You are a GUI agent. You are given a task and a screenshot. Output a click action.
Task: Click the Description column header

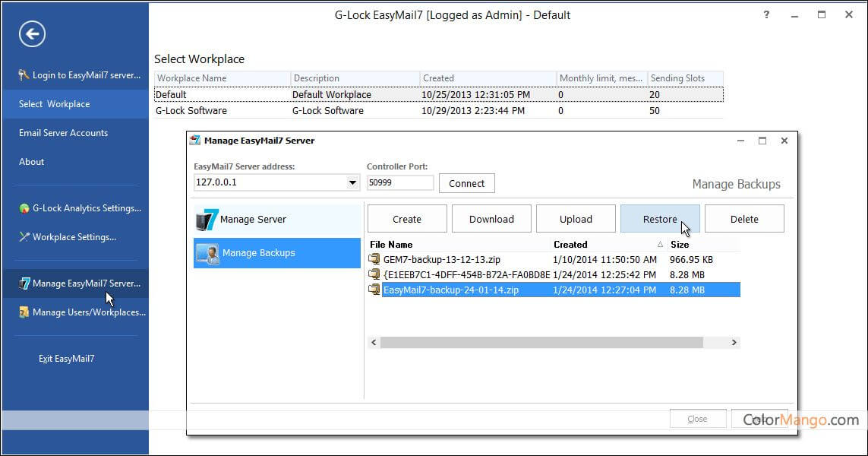coord(355,78)
